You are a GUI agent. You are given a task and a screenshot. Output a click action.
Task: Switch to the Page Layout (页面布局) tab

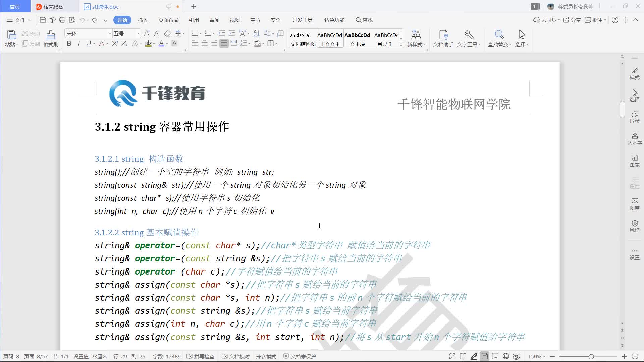[168, 20]
